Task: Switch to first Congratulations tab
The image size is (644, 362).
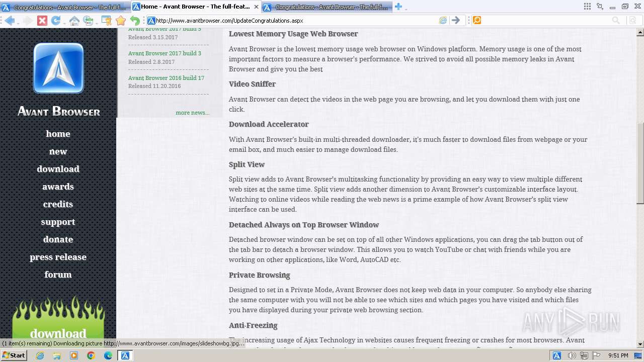Action: tap(65, 7)
